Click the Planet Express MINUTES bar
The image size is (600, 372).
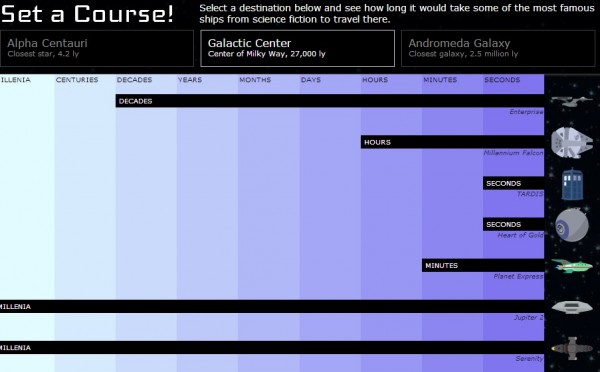(483, 265)
